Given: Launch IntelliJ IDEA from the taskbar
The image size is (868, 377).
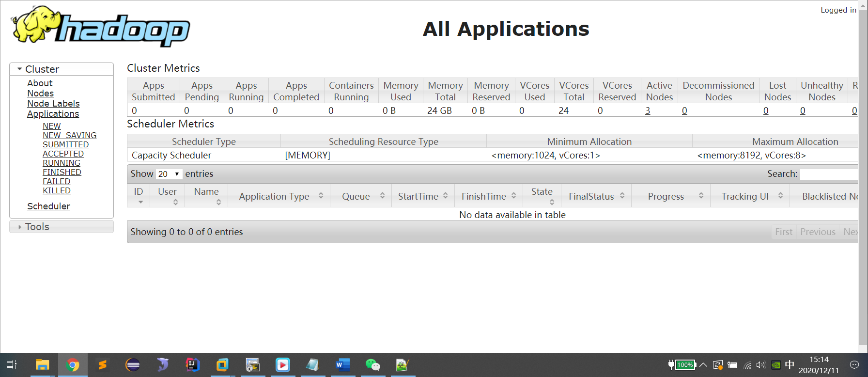Looking at the screenshot, I should 193,365.
